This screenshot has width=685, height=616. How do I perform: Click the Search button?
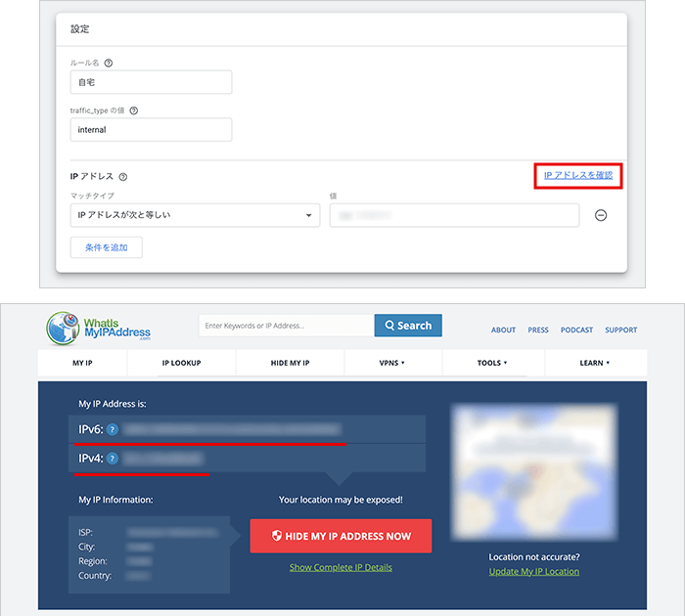tap(408, 326)
